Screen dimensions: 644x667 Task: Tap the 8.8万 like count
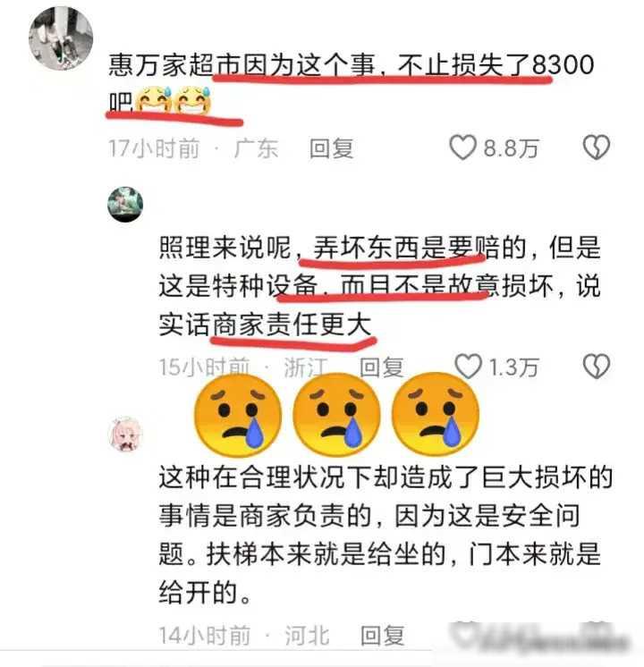511,148
